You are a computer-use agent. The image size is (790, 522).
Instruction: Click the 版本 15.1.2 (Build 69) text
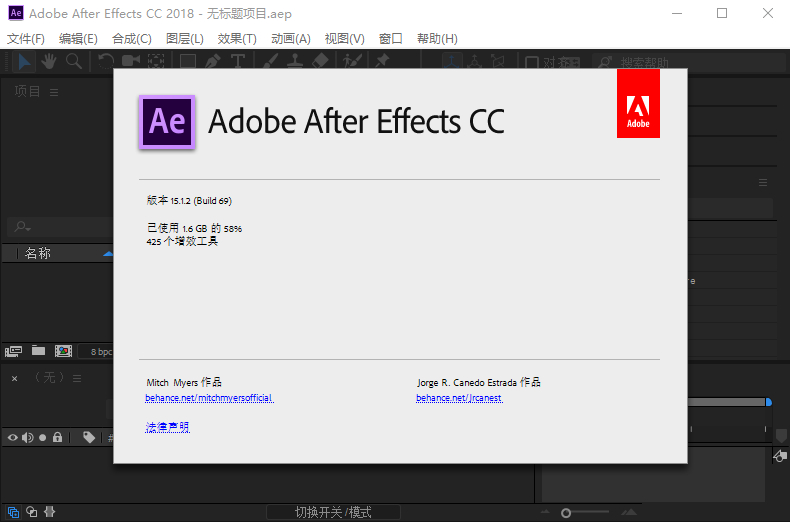pyautogui.click(x=189, y=201)
